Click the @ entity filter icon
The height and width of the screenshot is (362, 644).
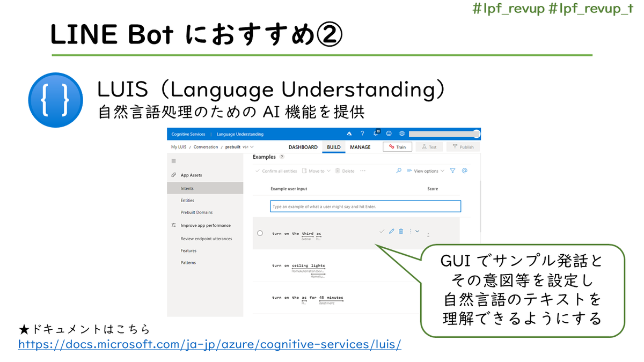click(x=465, y=171)
